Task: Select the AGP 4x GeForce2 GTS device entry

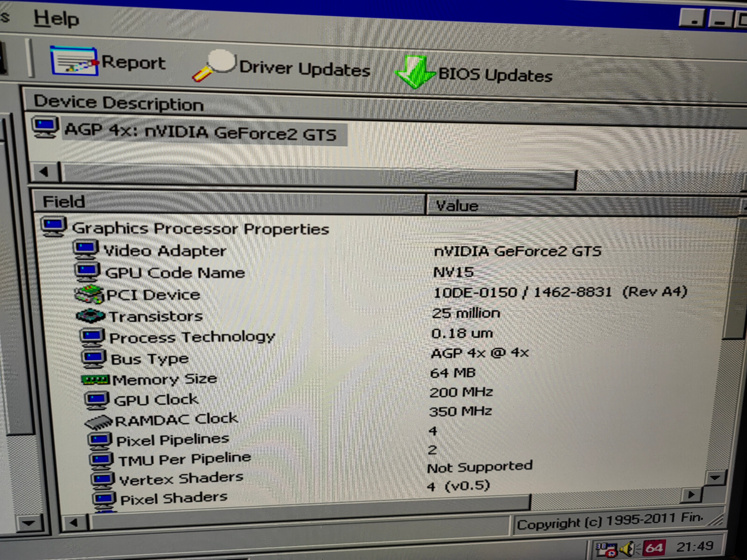Action: (201, 132)
